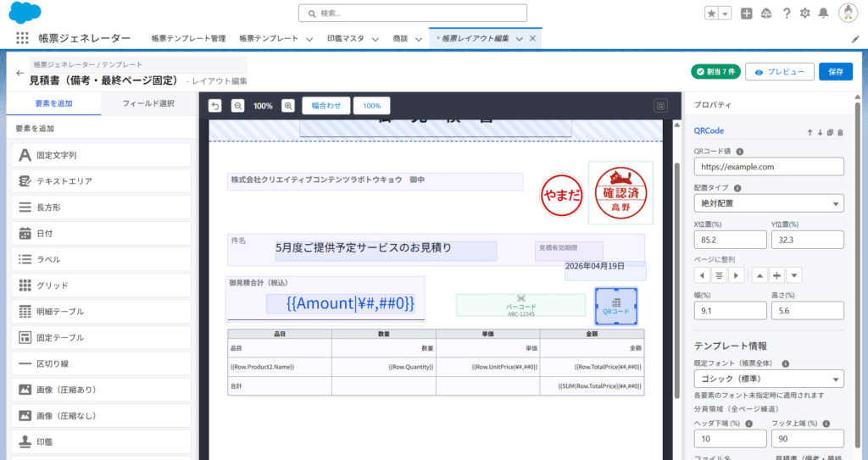Add a 日付 date element
This screenshot has width=868, height=460.
click(x=101, y=233)
